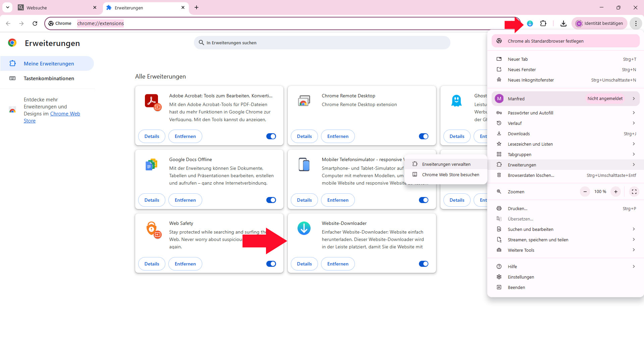Click the In Erweiterungen suchen search field
The width and height of the screenshot is (644, 343).
click(322, 43)
